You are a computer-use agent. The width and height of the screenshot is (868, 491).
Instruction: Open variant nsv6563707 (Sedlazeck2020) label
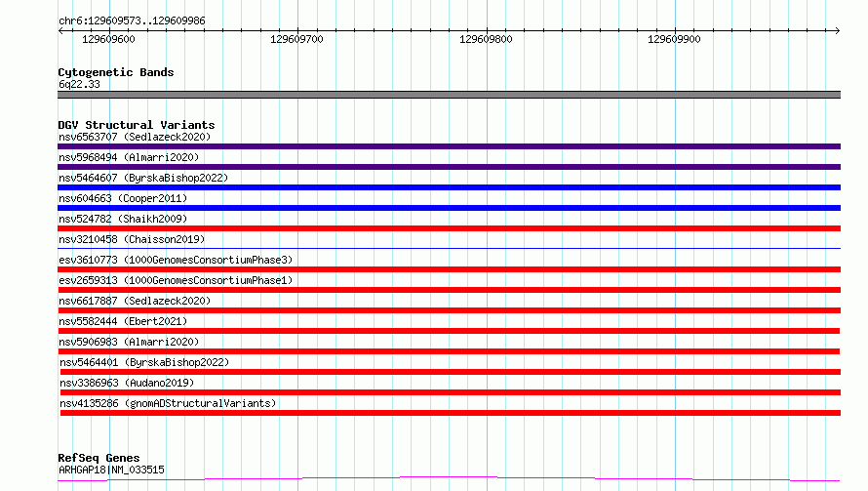pos(135,137)
